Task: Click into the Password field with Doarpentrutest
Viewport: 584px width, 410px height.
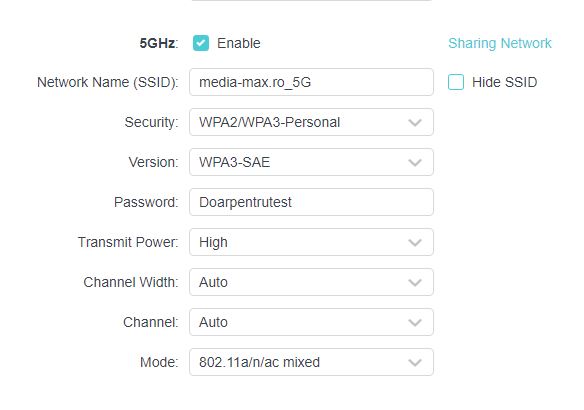Action: point(311,202)
